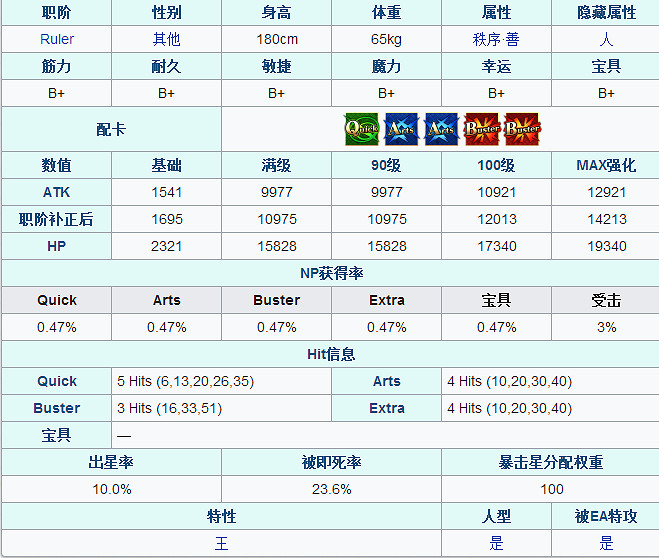The image size is (659, 558).
Task: Open the 秩序 善 attribute link
Action: (496, 39)
